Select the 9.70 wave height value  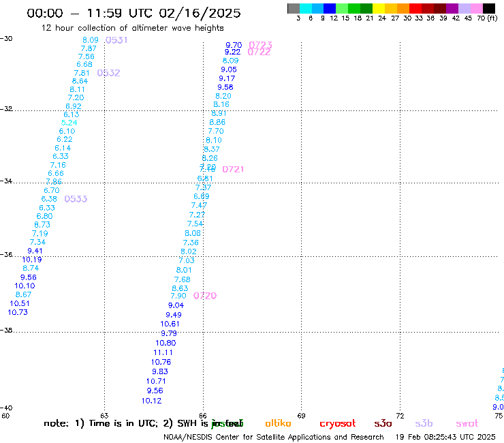point(234,45)
